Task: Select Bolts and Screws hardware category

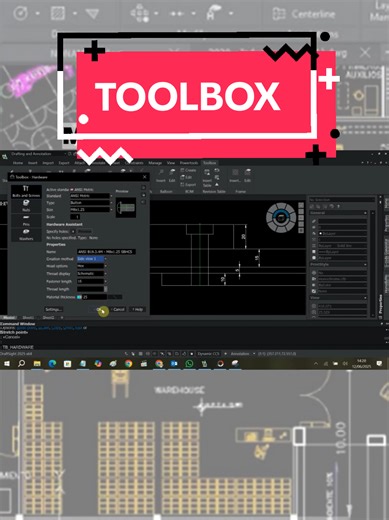Action: (x=26, y=192)
